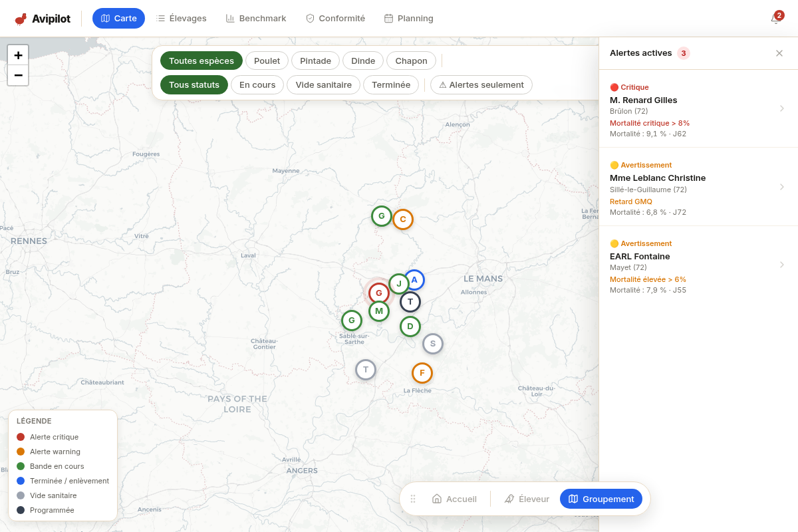Select the blue A map marker
This screenshot has height=532, width=798.
414,280
